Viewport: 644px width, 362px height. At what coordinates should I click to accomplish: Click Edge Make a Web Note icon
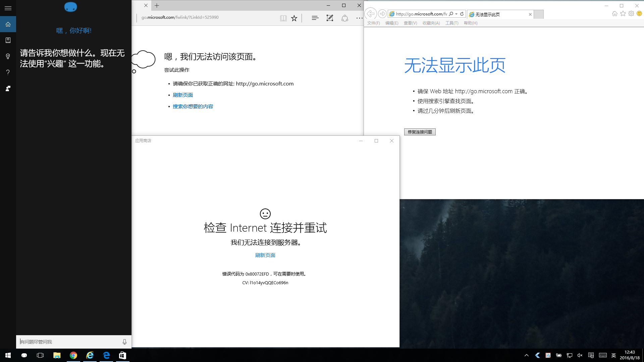[x=330, y=18]
